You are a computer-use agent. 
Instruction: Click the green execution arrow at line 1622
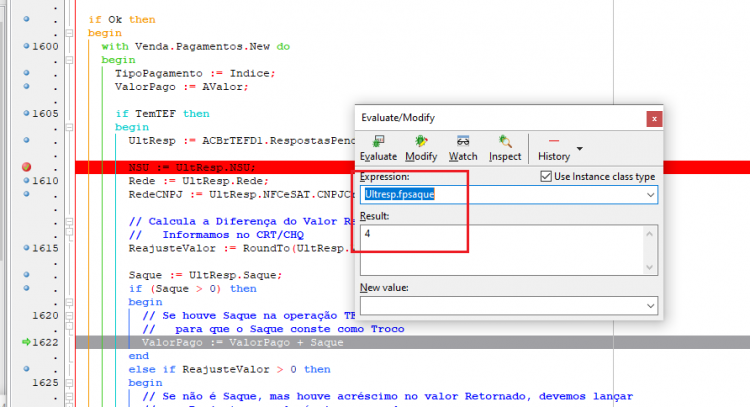(x=26, y=342)
